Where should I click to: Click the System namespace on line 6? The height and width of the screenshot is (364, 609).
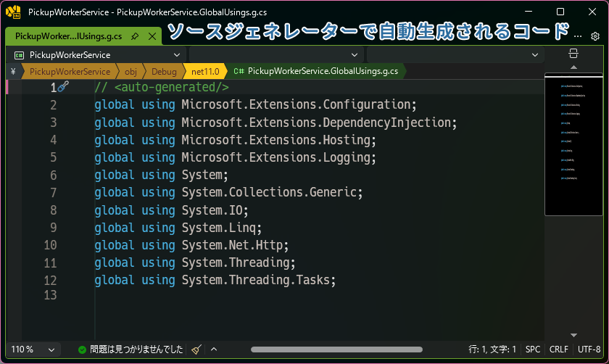202,175
